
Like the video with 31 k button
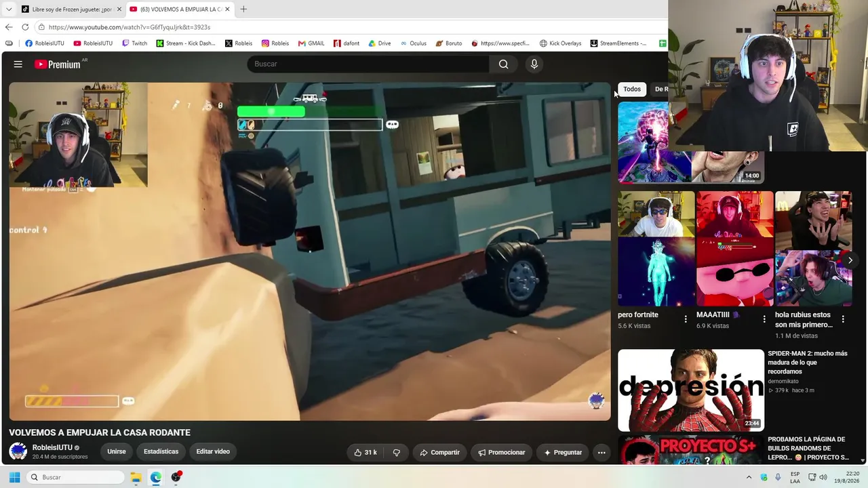[366, 453]
